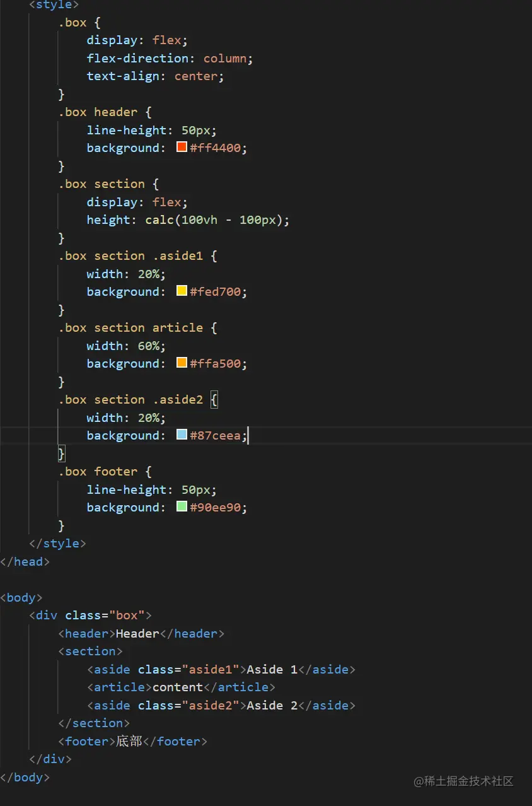
Task: Click the opening '<style>' tag
Action: (x=54, y=5)
